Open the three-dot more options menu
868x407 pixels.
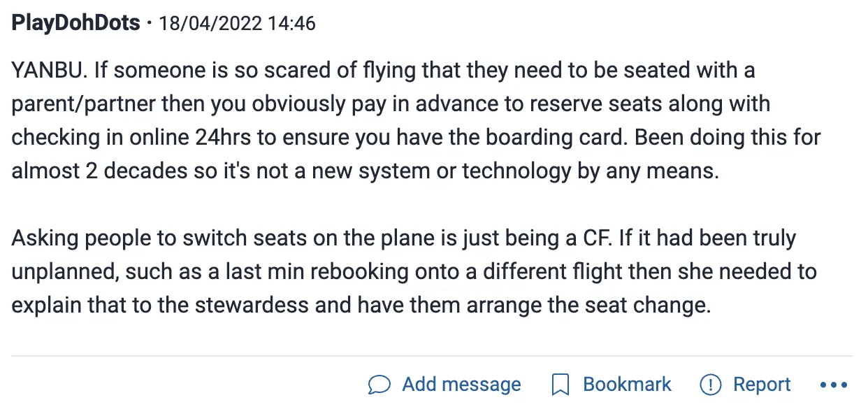click(833, 385)
